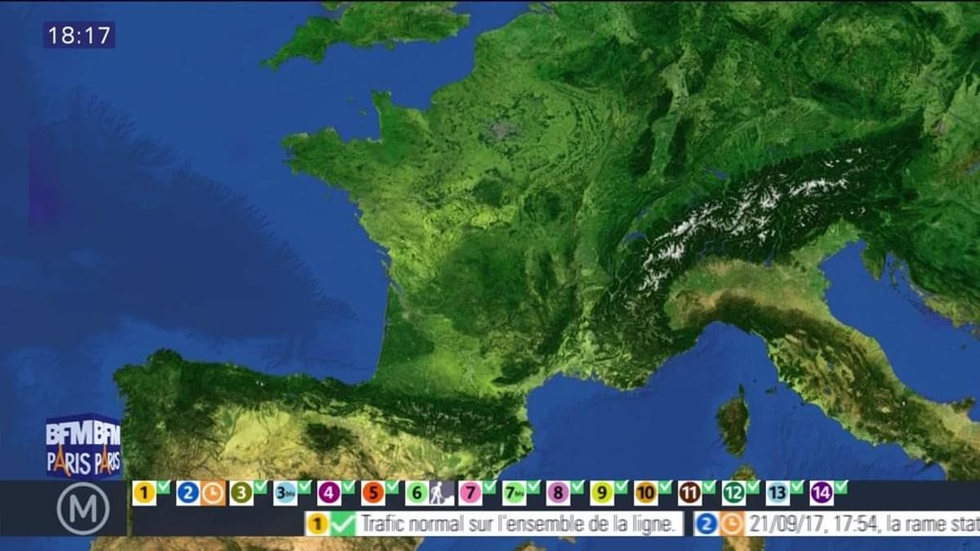Click the 18:17 clock display
The height and width of the screenshot is (551, 980).
pyautogui.click(x=79, y=34)
